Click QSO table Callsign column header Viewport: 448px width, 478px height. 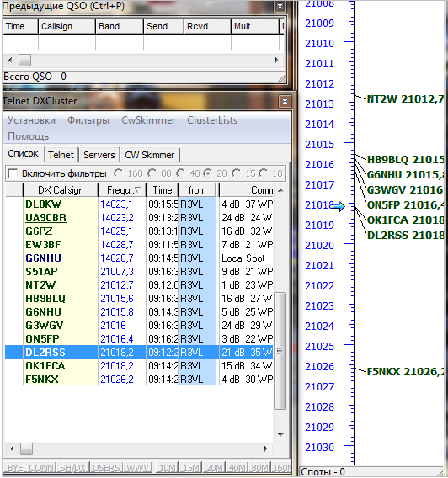[67, 26]
